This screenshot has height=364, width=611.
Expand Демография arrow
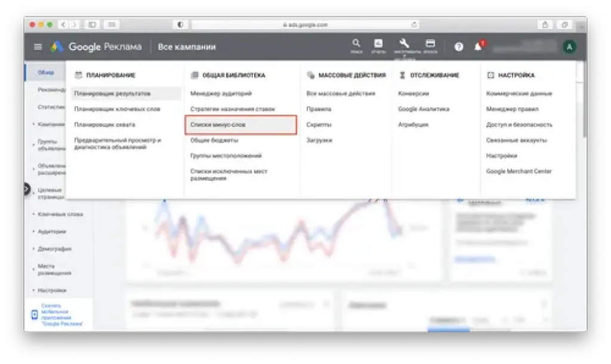tap(33, 249)
